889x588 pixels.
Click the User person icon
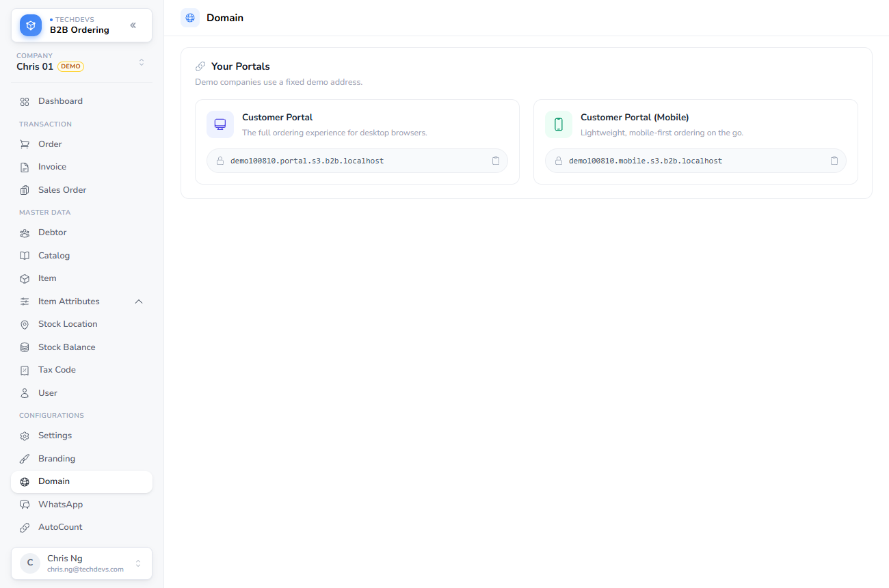pyautogui.click(x=25, y=393)
